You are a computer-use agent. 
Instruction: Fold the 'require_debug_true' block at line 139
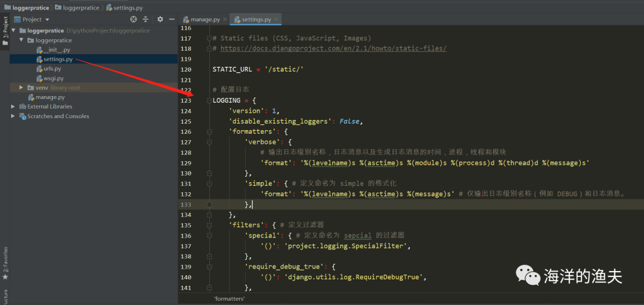point(209,267)
